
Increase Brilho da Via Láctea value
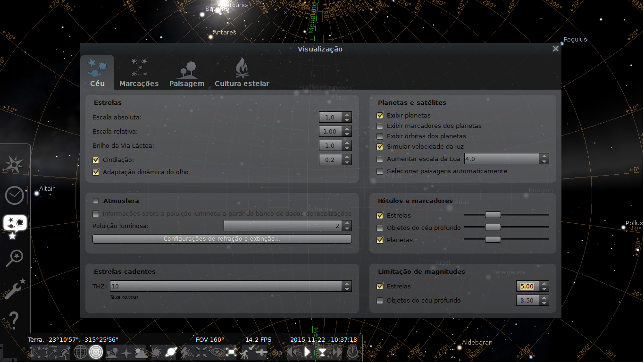tap(347, 143)
